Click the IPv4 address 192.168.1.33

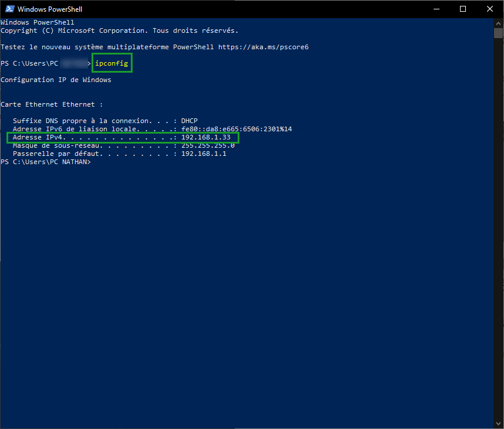[x=206, y=137]
